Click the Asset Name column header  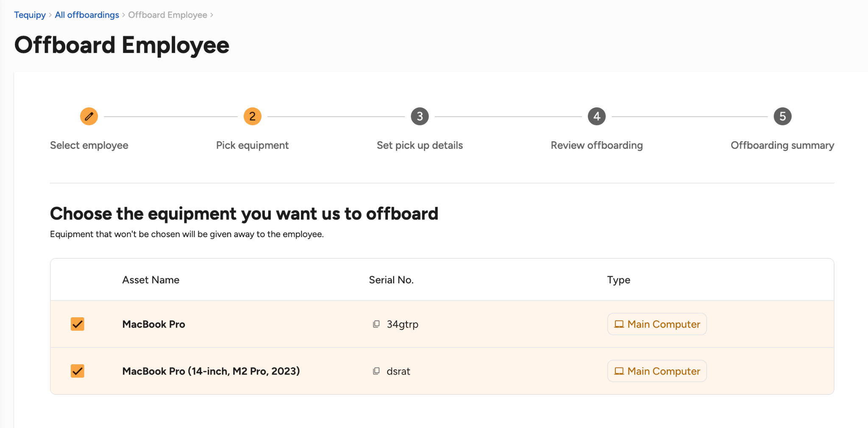(x=151, y=280)
